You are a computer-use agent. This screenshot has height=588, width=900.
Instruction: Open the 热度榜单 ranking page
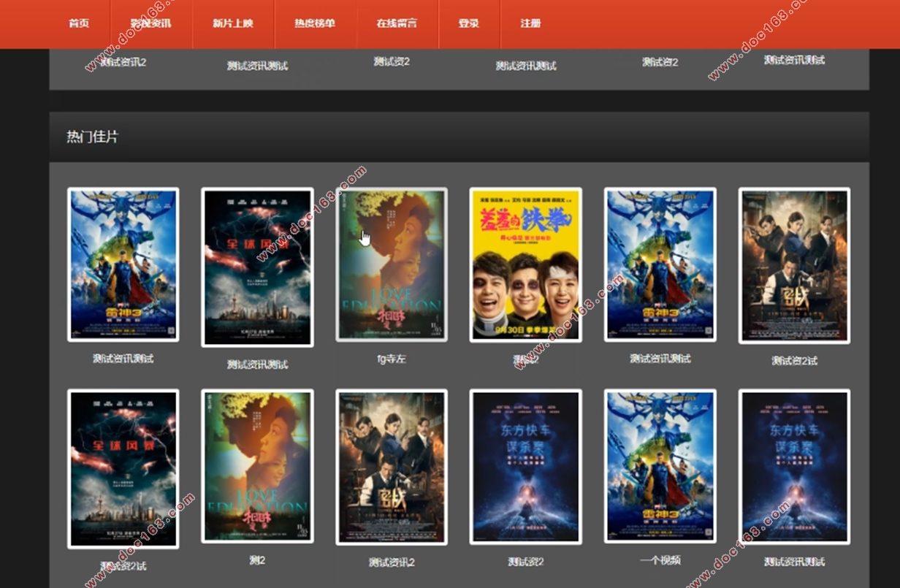coord(315,23)
